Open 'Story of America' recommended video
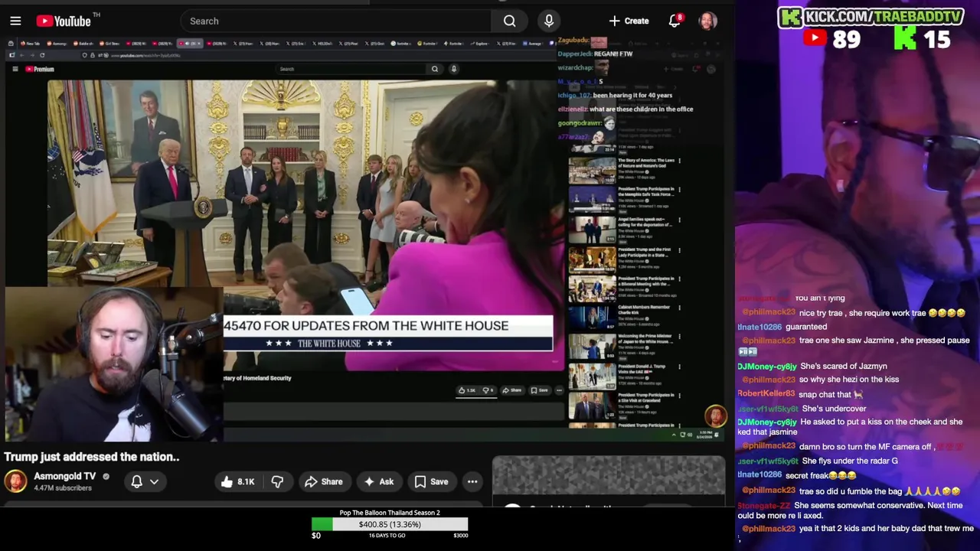This screenshot has height=551, width=980. [592, 171]
